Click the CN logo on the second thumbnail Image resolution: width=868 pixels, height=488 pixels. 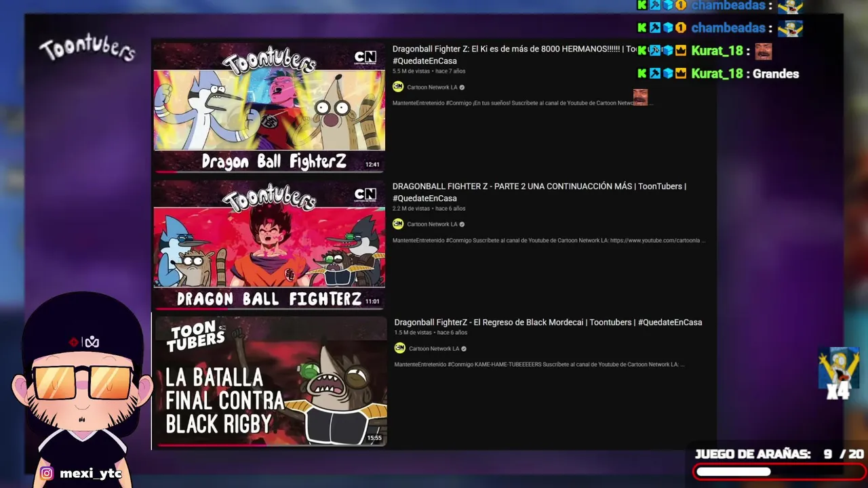366,195
